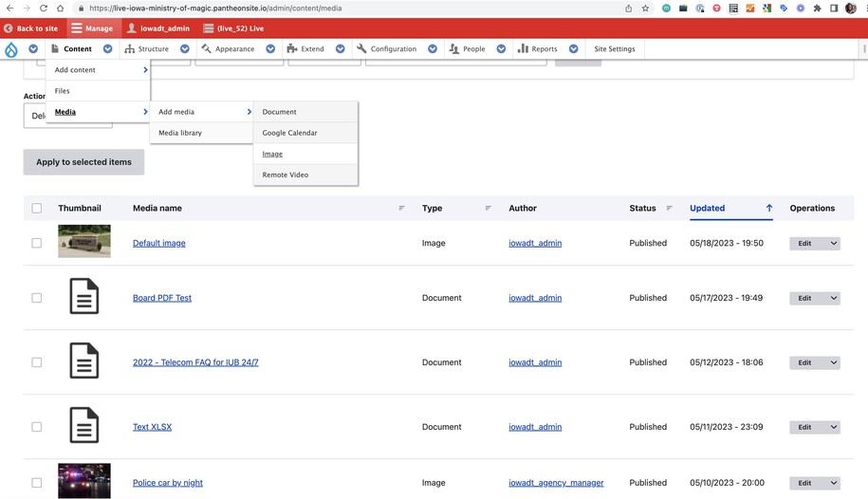The height and width of the screenshot is (499, 868).
Task: Select the Text XLSX row checkbox
Action: coord(37,427)
